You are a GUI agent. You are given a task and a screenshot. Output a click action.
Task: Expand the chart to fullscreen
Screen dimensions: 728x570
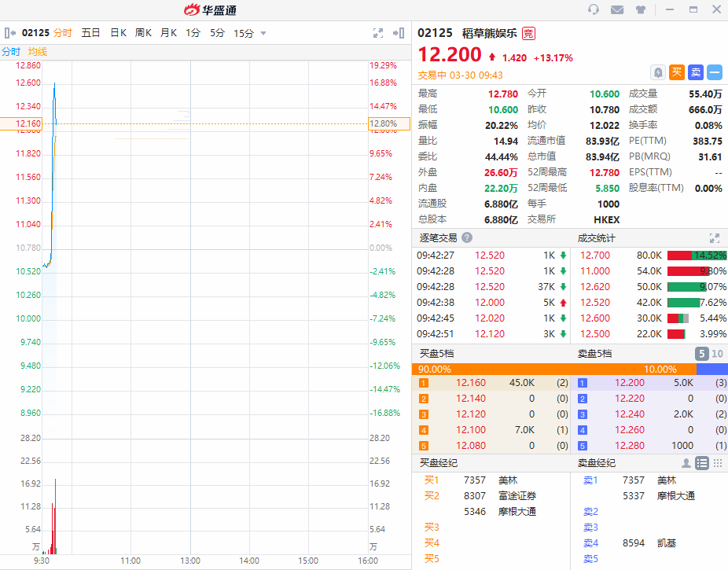(377, 33)
